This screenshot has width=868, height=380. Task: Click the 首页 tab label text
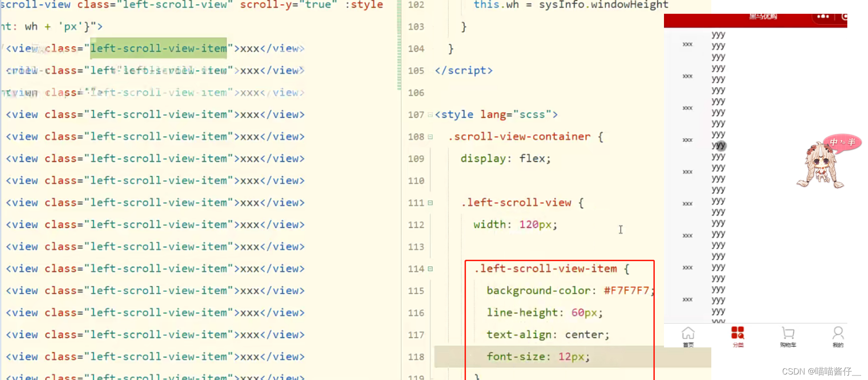(688, 345)
